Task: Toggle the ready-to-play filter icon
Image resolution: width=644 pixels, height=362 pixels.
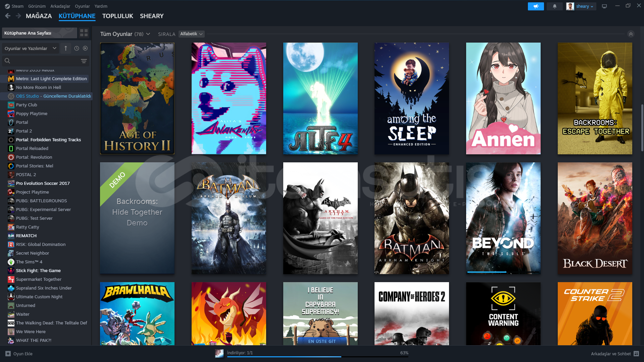Action: [85, 48]
